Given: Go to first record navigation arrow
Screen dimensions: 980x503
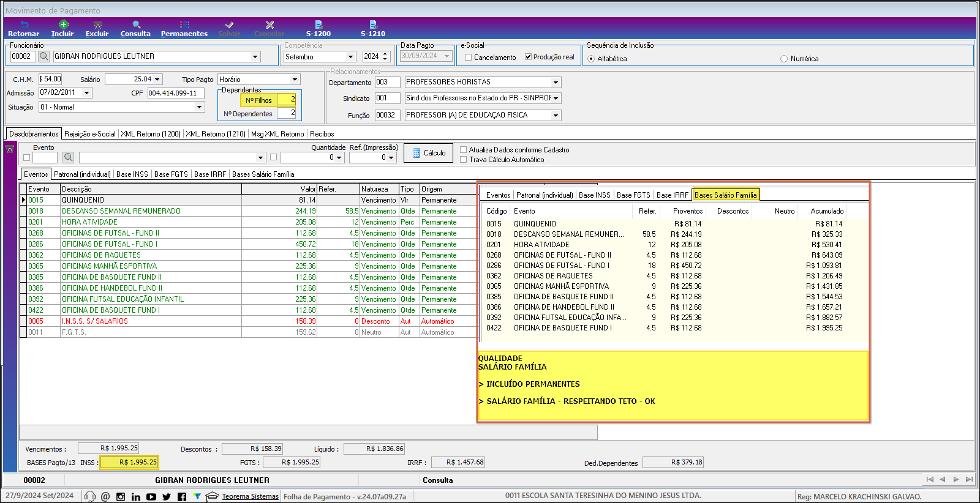Looking at the screenshot, I should tap(930, 479).
